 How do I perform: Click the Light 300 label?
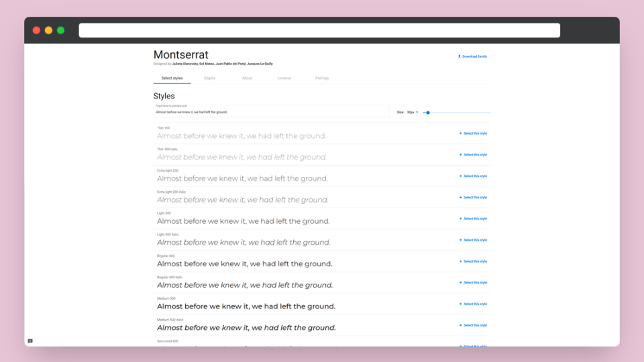coord(164,213)
